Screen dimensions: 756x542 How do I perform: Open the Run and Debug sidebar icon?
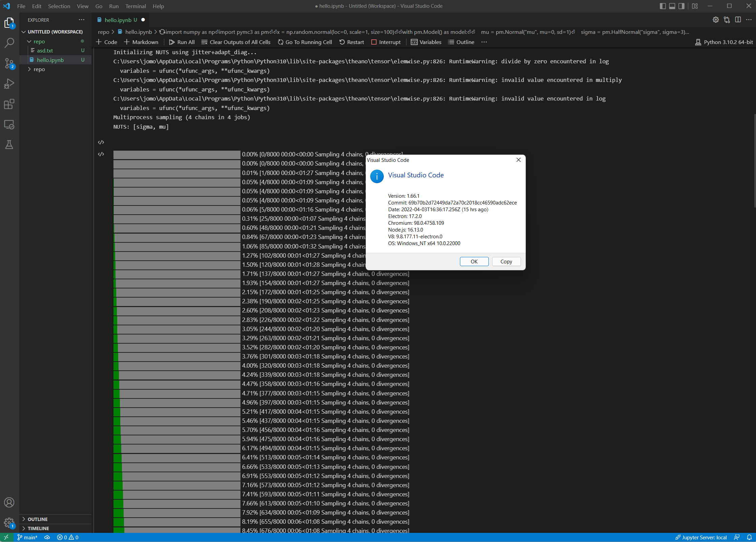9,84
